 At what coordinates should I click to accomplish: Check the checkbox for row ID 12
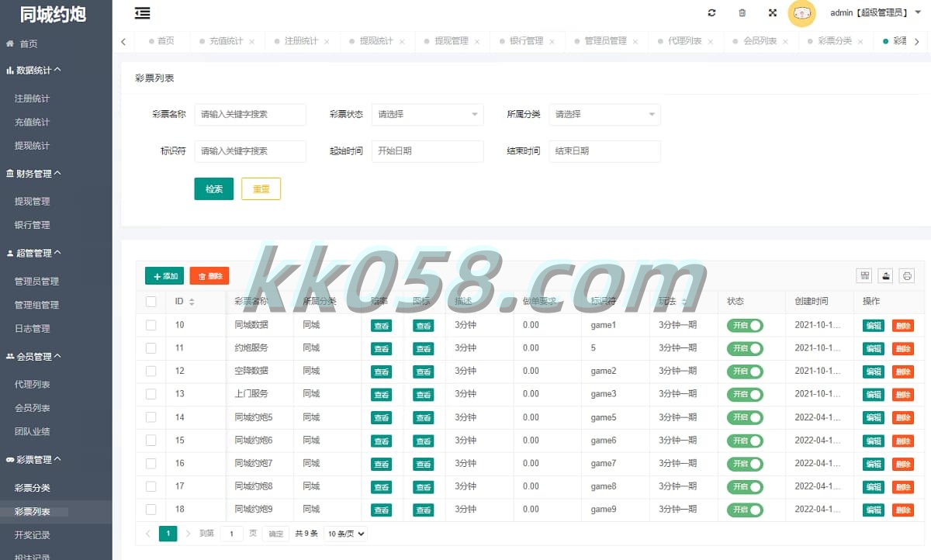click(x=151, y=371)
